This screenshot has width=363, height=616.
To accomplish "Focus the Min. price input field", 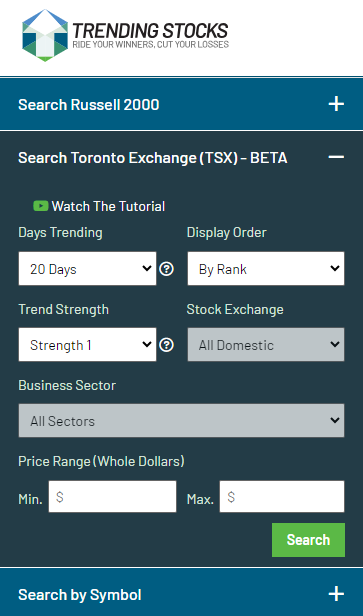I will (112, 497).
